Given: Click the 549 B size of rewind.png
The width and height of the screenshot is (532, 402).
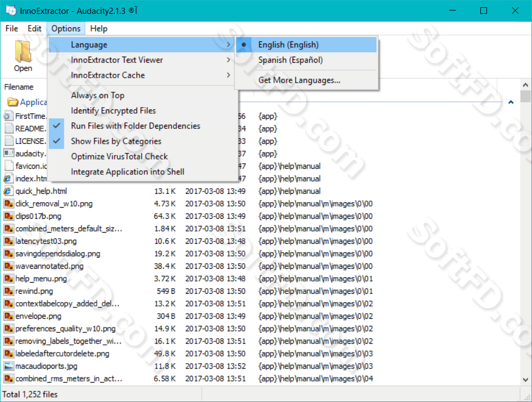Looking at the screenshot, I should [x=166, y=291].
